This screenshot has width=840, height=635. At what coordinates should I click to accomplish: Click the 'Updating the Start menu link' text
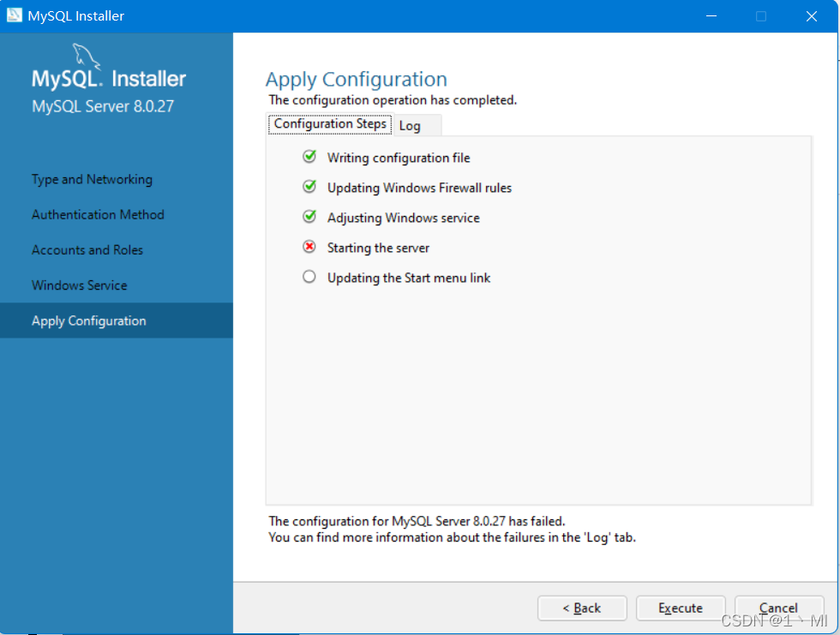coord(409,278)
